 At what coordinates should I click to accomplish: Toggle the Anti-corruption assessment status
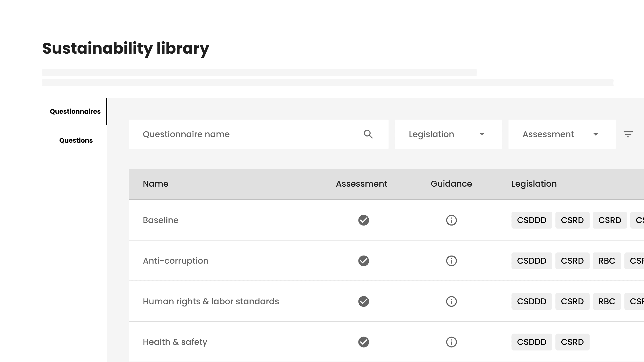pos(363,261)
